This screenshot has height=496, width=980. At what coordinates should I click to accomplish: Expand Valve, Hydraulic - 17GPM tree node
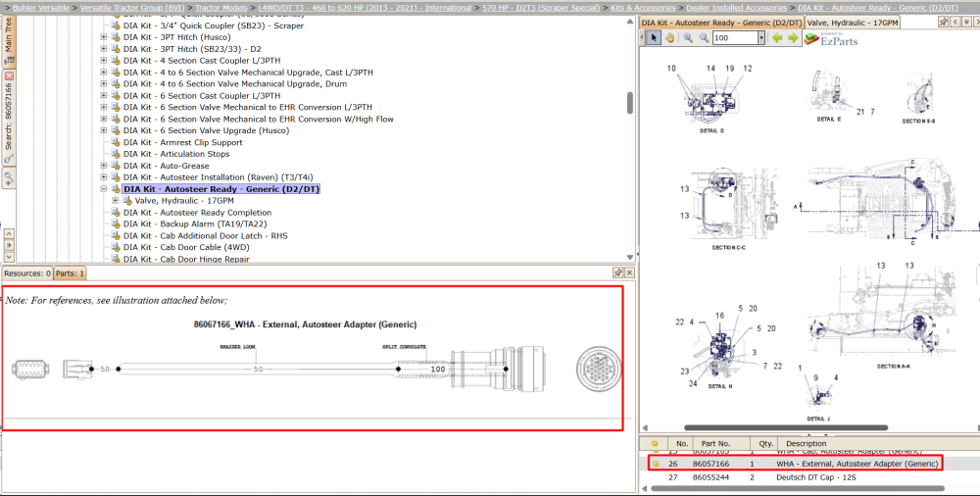click(115, 201)
